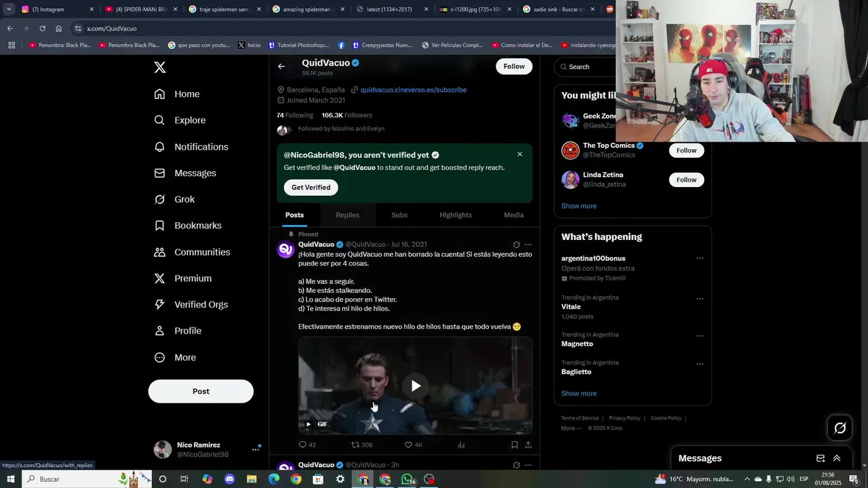Show more suggested accounts
Screen dimensions: 868x488
(579, 206)
